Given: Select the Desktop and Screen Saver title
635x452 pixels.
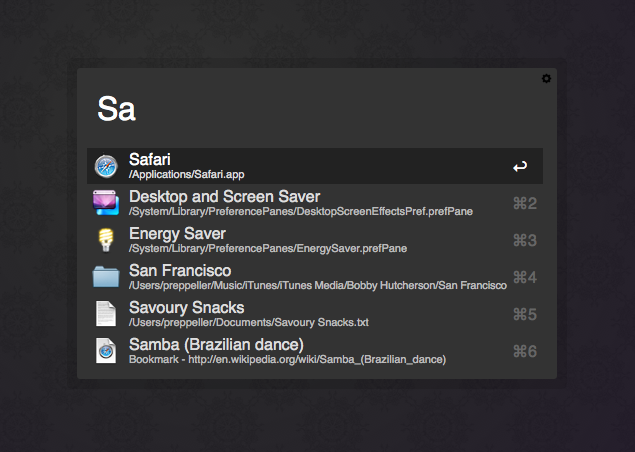Looking at the screenshot, I should (x=224, y=196).
